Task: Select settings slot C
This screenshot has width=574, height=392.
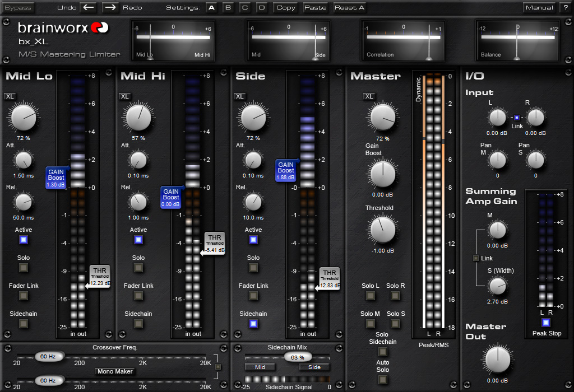Action: [x=245, y=8]
